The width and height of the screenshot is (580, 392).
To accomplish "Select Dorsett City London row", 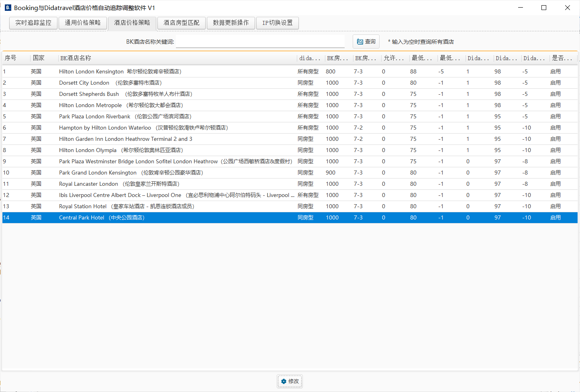I will click(x=290, y=83).
